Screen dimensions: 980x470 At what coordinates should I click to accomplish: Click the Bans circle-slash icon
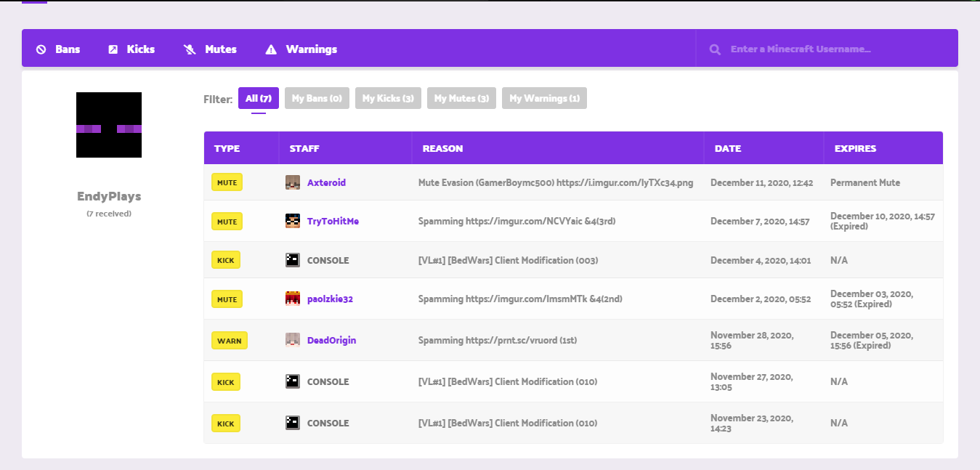coord(41,49)
